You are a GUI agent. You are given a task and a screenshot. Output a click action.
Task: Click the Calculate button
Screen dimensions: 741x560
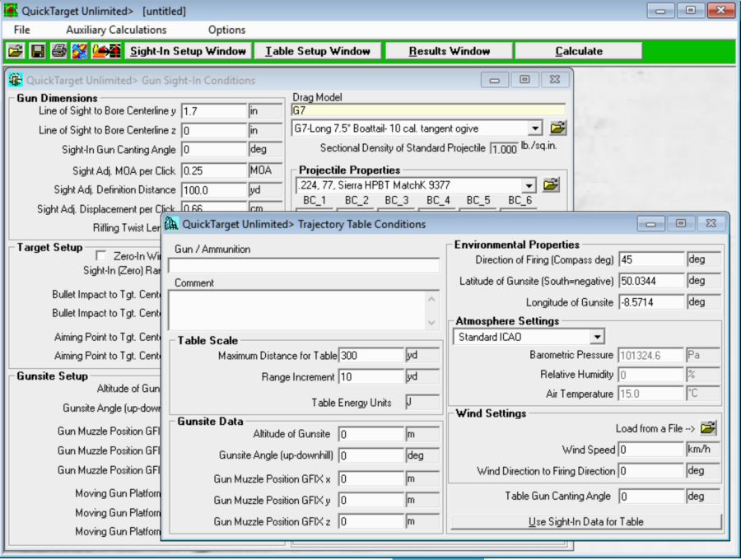578,51
